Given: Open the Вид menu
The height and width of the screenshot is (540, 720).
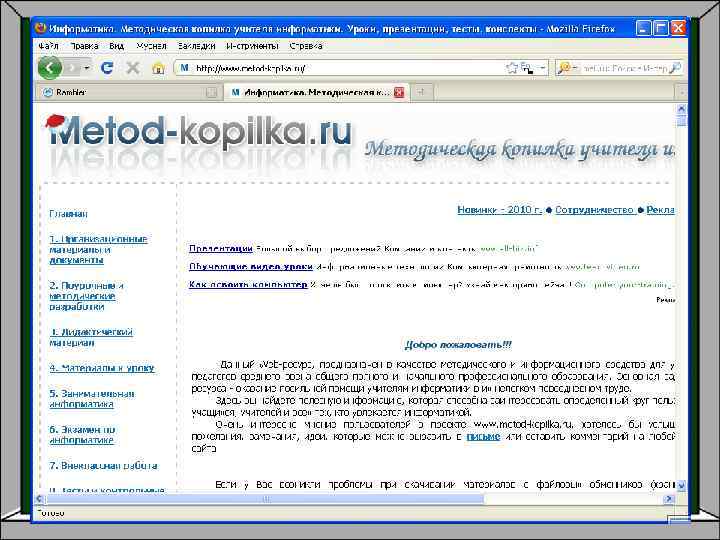Looking at the screenshot, I should tap(117, 46).
